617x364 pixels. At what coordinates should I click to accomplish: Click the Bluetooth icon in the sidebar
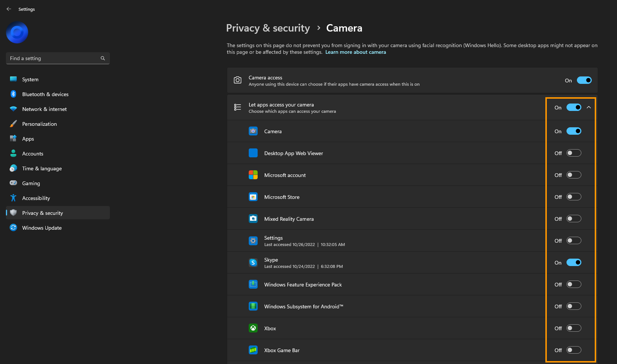[x=13, y=94]
